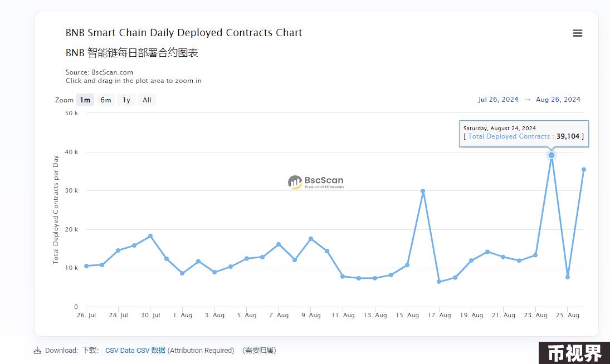Open the CSV Data download link
The height and width of the screenshot is (364, 610).
(135, 351)
